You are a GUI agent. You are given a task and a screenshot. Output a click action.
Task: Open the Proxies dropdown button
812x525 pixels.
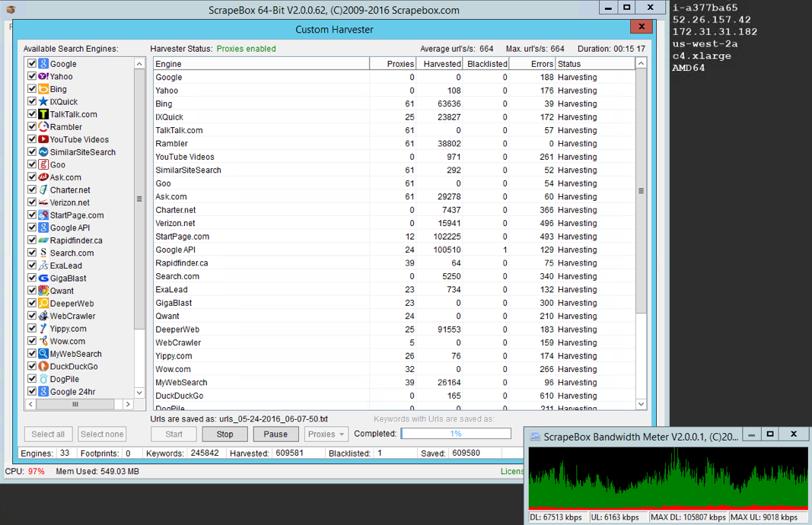326,434
